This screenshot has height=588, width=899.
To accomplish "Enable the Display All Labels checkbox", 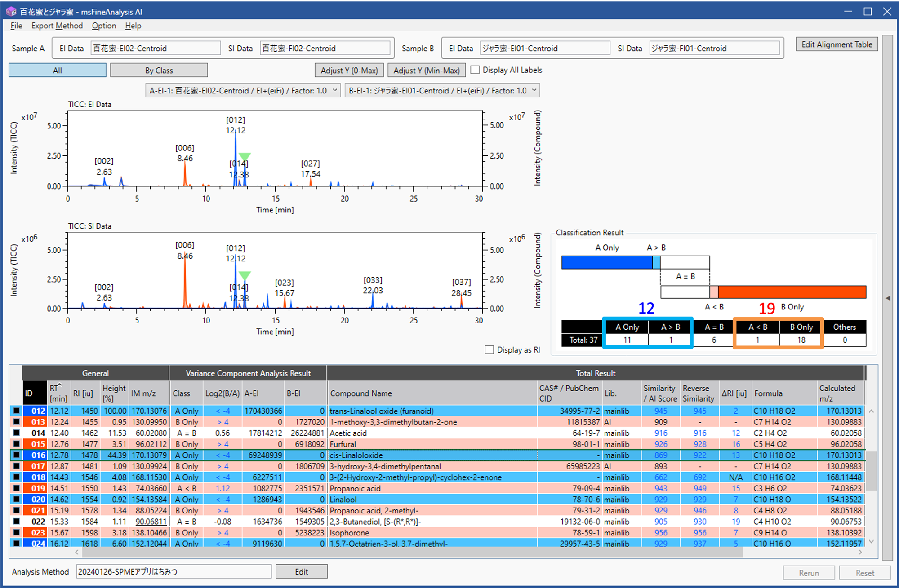I will pyautogui.click(x=475, y=70).
